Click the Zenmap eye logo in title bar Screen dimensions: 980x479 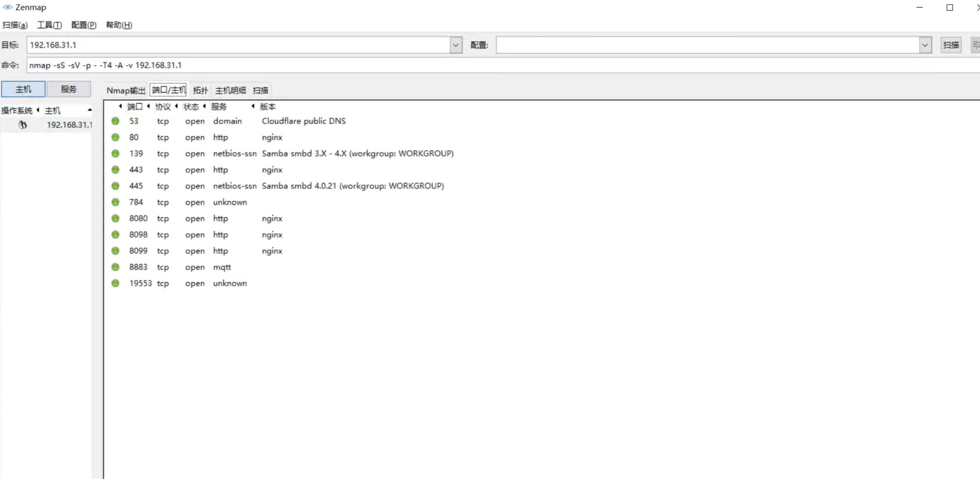pos(7,7)
